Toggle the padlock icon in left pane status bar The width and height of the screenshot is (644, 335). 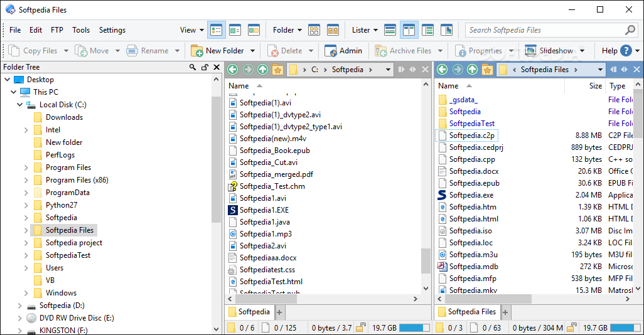tap(361, 327)
